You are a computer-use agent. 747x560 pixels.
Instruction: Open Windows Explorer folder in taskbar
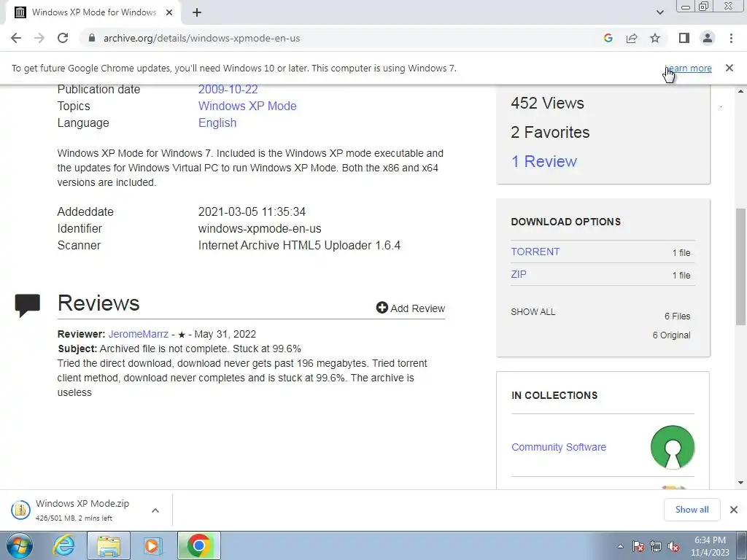tap(109, 545)
